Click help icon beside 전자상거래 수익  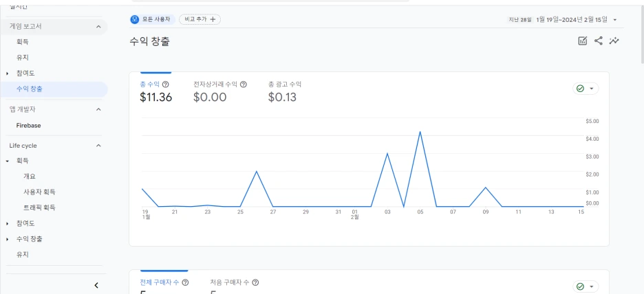point(244,84)
